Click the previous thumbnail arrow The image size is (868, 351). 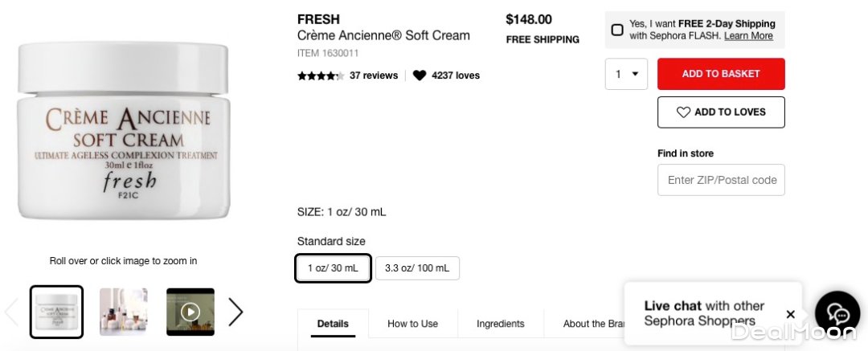pos(11,312)
